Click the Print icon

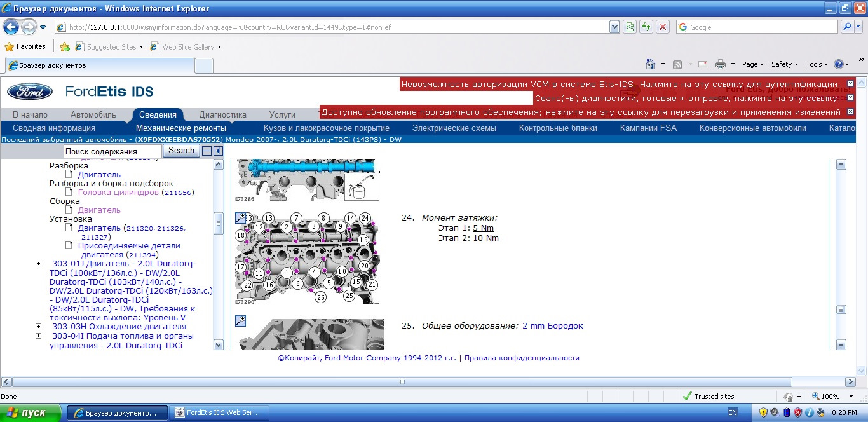click(721, 64)
